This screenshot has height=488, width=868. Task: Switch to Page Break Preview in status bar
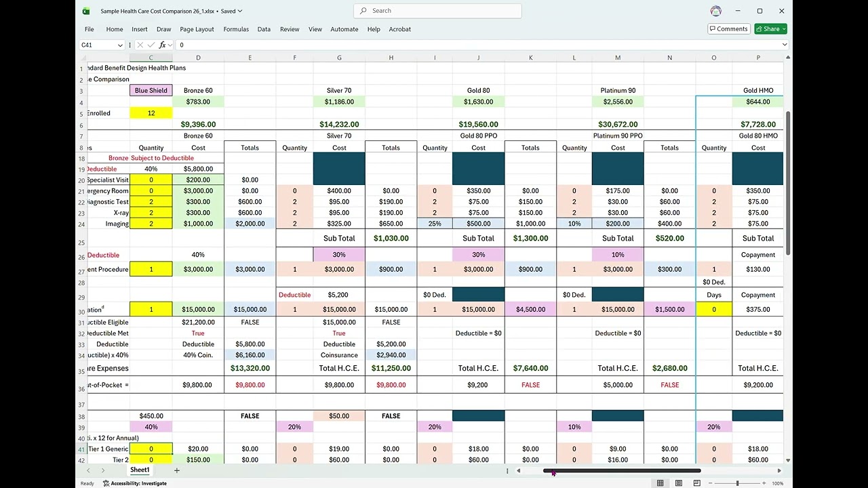696,483
